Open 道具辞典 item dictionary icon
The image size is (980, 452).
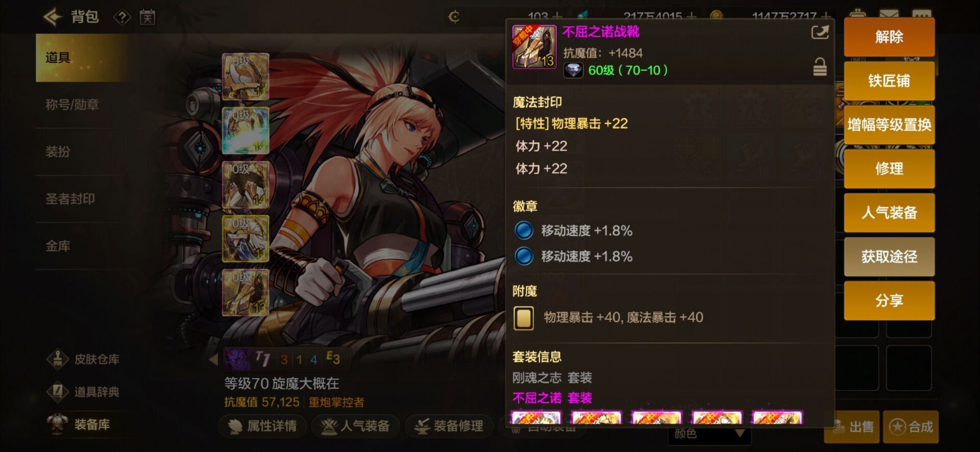(x=58, y=392)
